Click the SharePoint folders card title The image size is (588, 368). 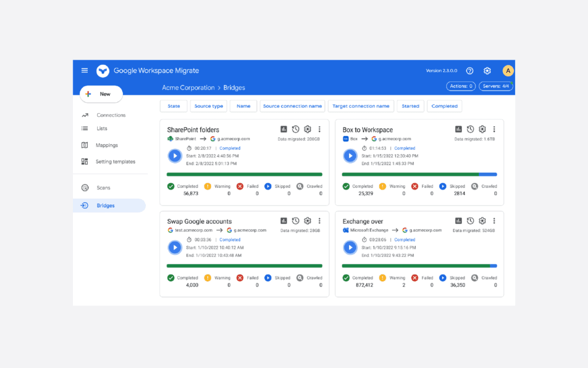[x=193, y=130]
